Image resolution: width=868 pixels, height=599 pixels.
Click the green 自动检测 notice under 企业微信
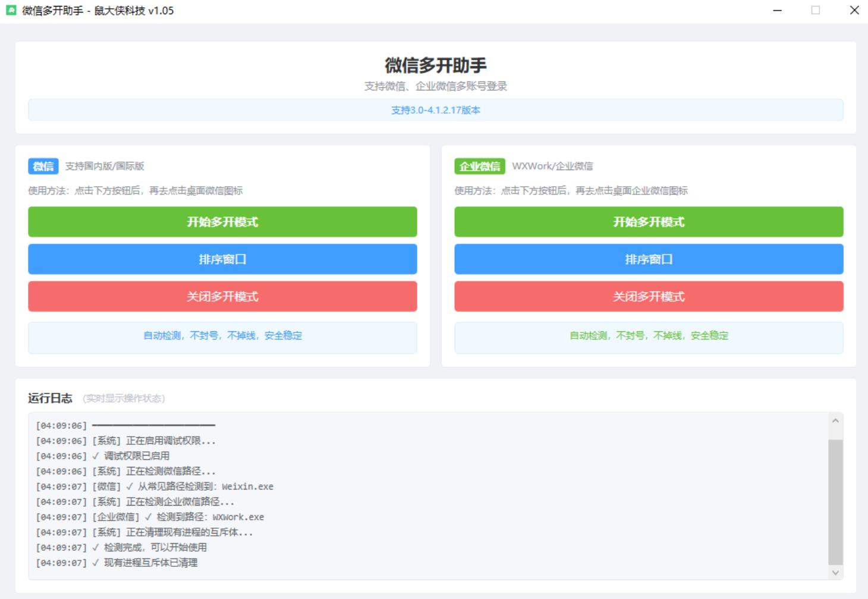coord(649,336)
